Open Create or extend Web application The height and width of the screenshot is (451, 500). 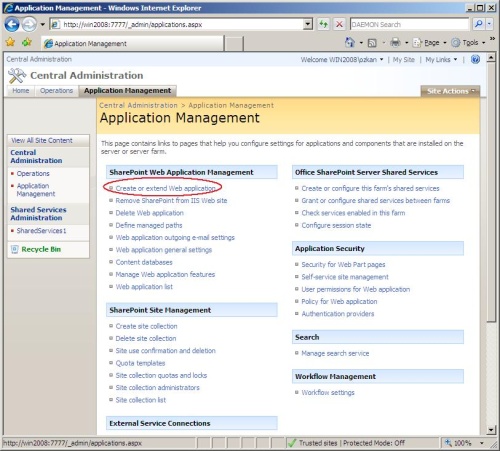[x=165, y=188]
